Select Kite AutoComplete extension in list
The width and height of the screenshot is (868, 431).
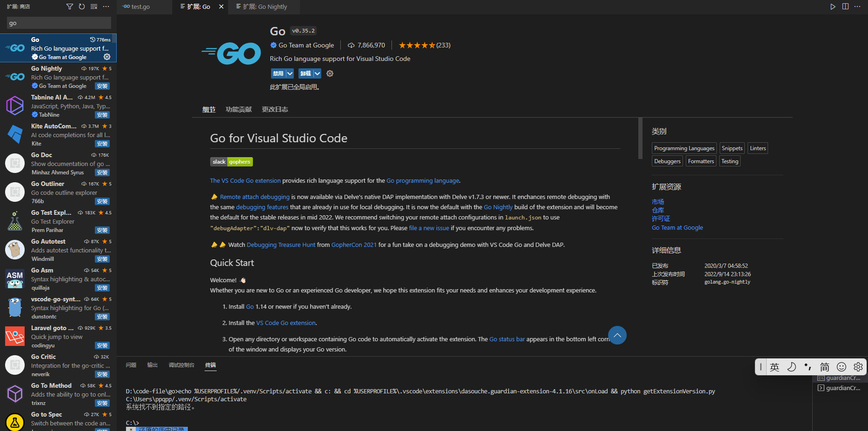coord(58,134)
